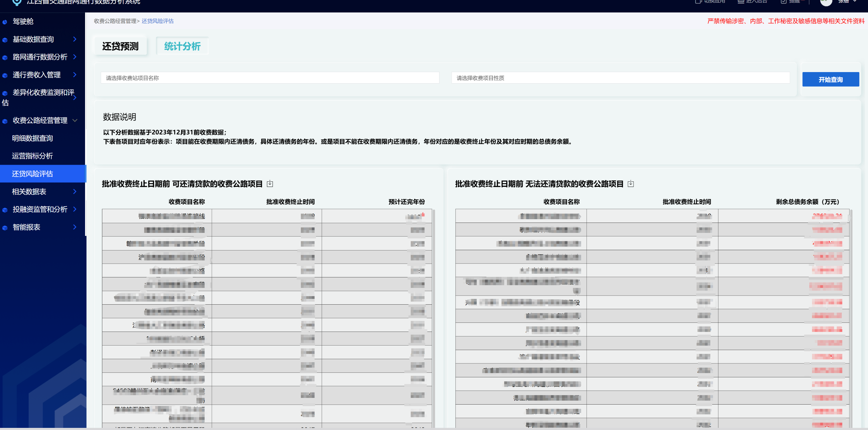Screen dimensions: 868x430
Task: Click right table's 收费项目名称 column header
Action: [561, 202]
